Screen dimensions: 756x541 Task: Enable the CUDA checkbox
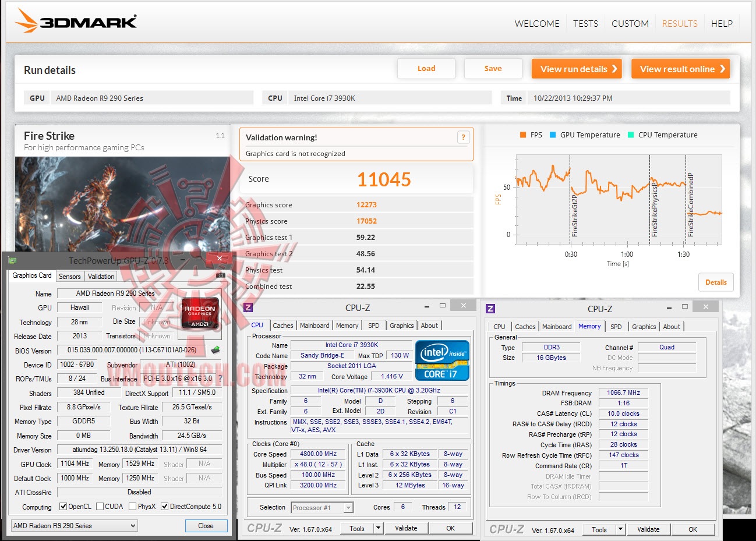[x=100, y=507]
